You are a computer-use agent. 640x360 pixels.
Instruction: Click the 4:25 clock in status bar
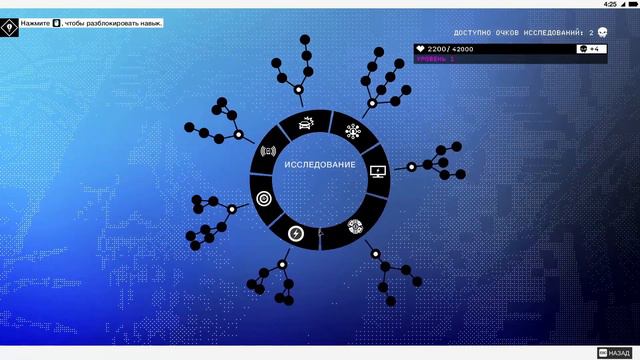[x=610, y=4]
